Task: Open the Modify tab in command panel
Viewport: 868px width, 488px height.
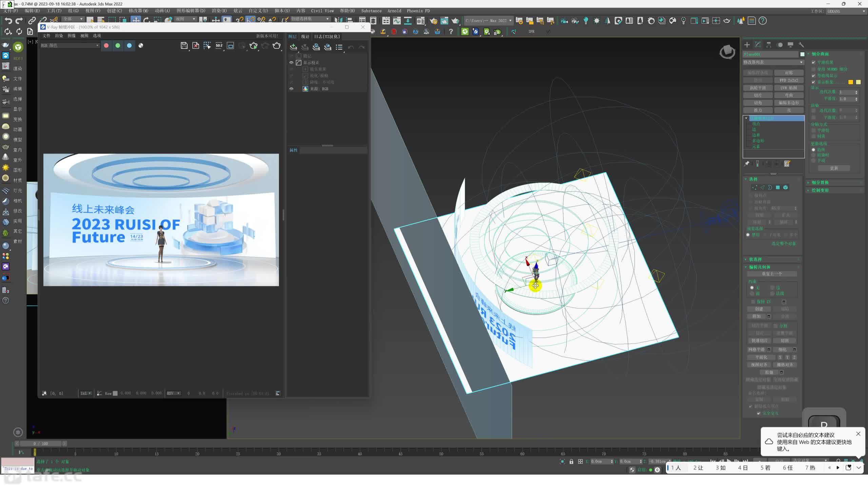Action: [x=758, y=45]
